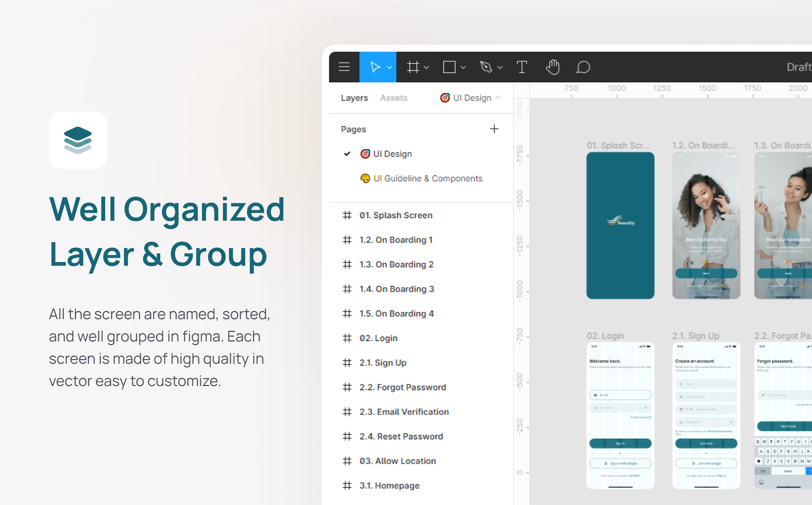Switch to the Assets tab

(393, 98)
